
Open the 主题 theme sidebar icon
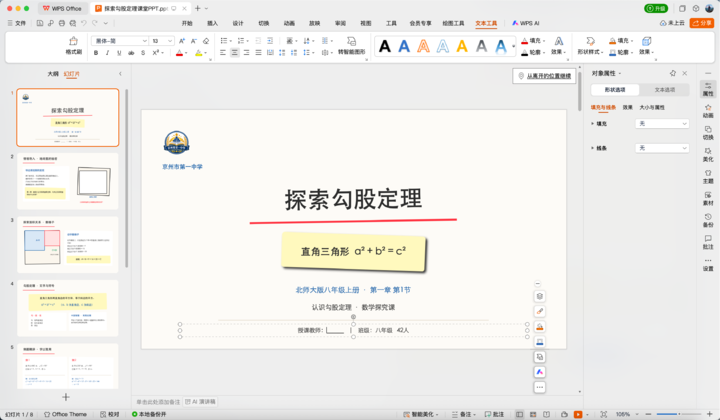[x=708, y=176]
